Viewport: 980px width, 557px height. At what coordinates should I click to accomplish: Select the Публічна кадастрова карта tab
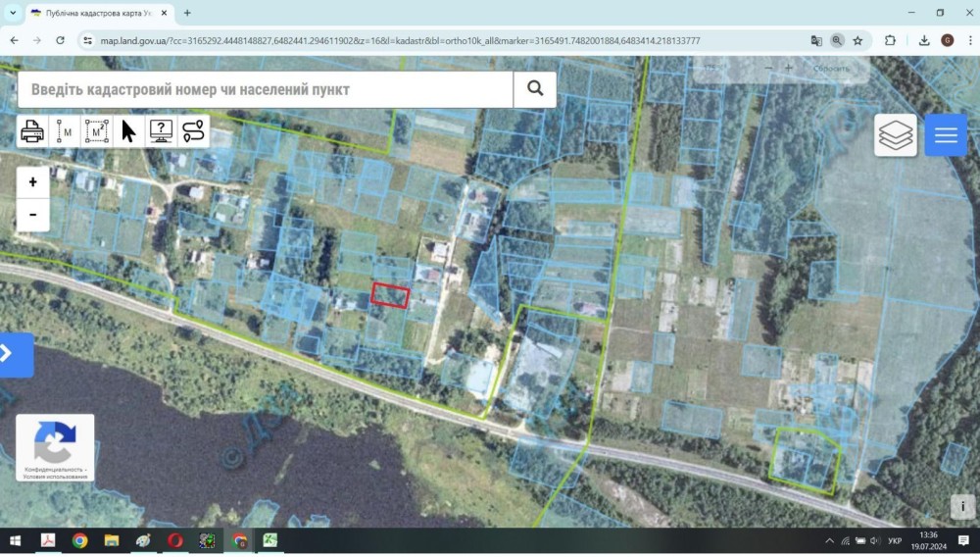(x=100, y=13)
